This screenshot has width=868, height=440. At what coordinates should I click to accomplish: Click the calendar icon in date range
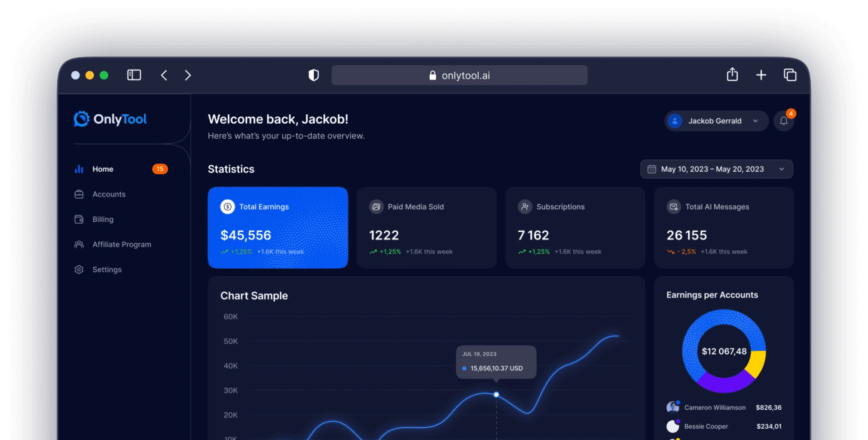coord(651,169)
